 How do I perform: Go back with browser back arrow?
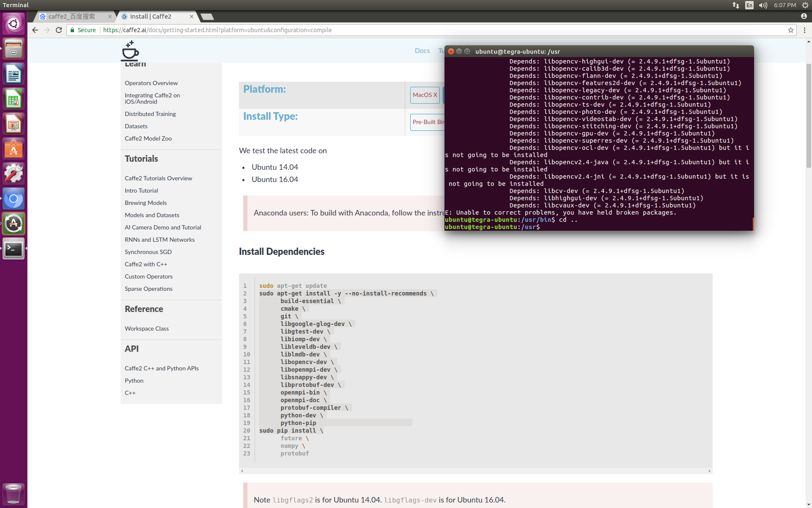[x=35, y=30]
